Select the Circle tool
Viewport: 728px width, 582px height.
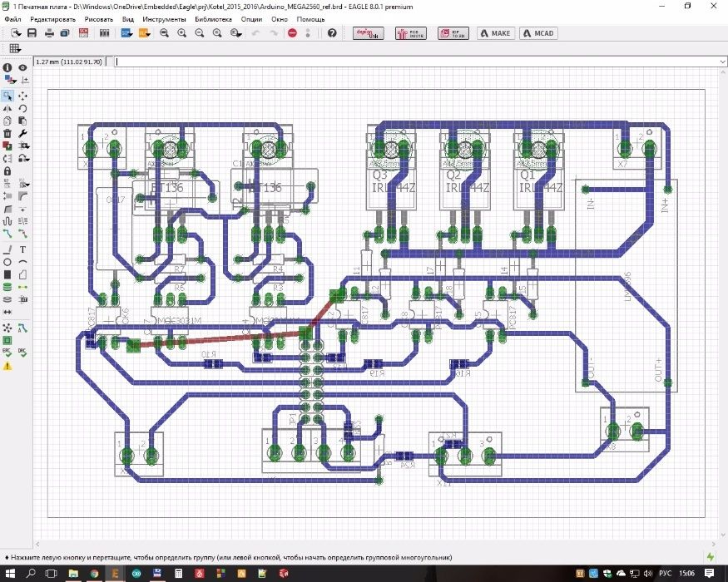[x=7, y=262]
